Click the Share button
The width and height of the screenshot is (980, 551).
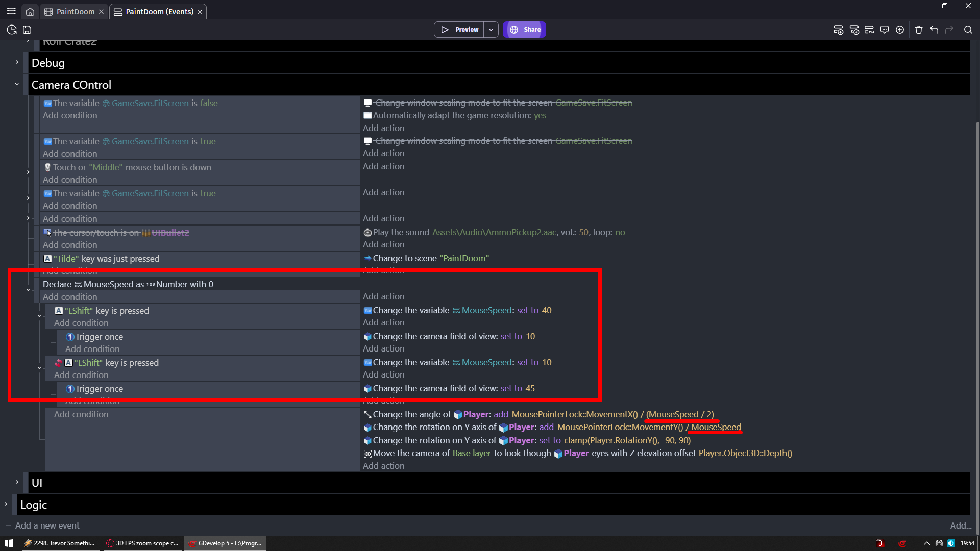pos(525,30)
